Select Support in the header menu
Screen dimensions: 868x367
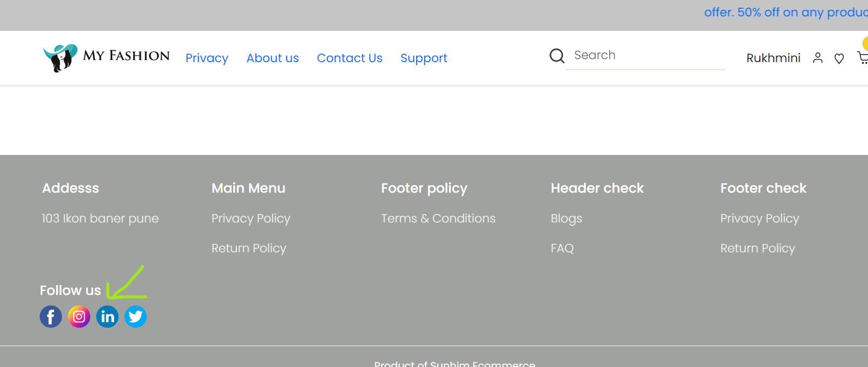click(424, 58)
